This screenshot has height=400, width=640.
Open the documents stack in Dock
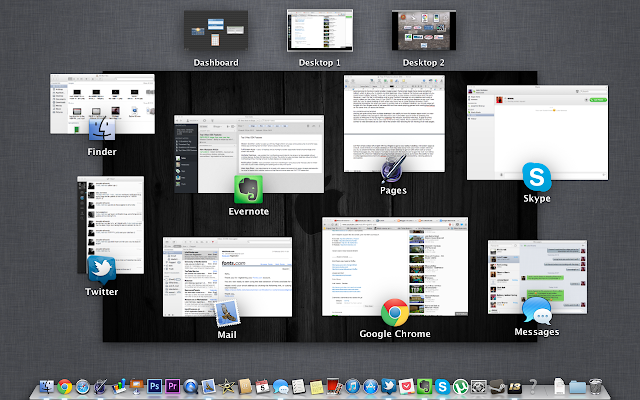pyautogui.click(x=559, y=386)
